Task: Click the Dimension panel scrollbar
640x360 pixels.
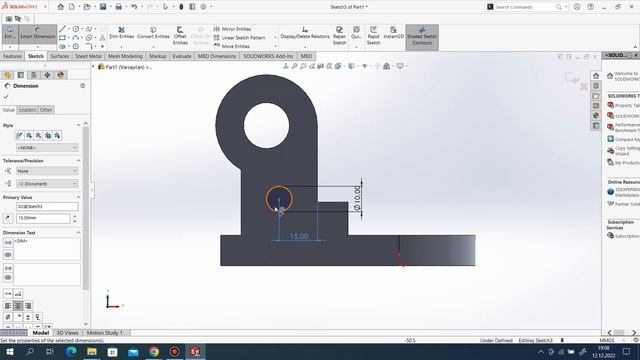Action: 86,208
